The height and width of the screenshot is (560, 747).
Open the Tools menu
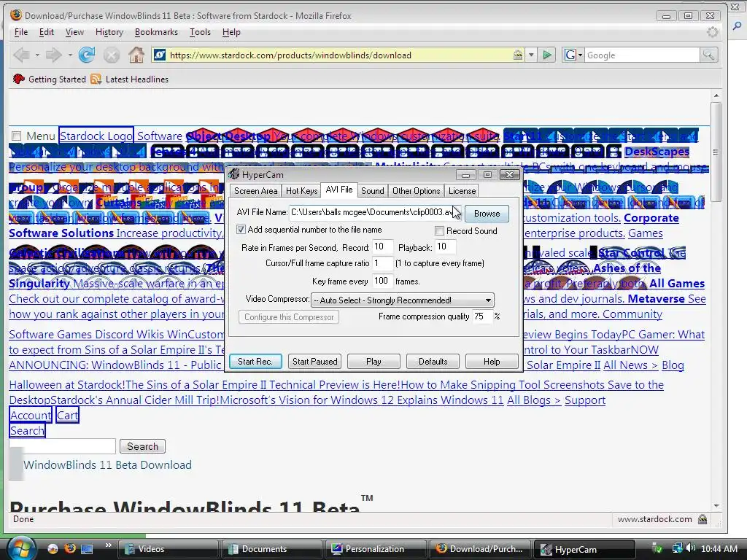point(200,32)
